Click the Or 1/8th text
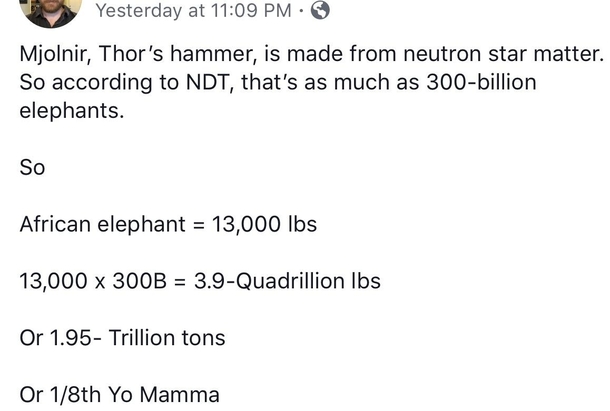This screenshot has width=610, height=411. click(60, 394)
